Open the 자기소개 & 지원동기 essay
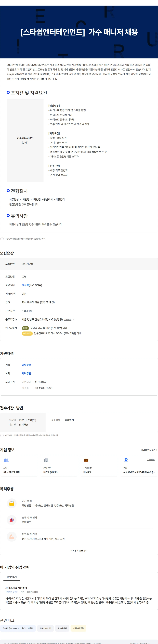This screenshot has height=644, width=158. click(x=16, y=588)
